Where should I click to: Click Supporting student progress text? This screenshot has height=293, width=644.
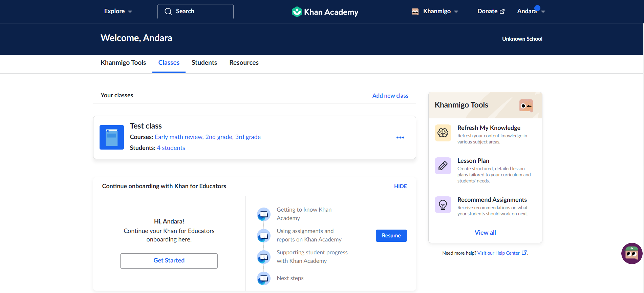tap(312, 257)
